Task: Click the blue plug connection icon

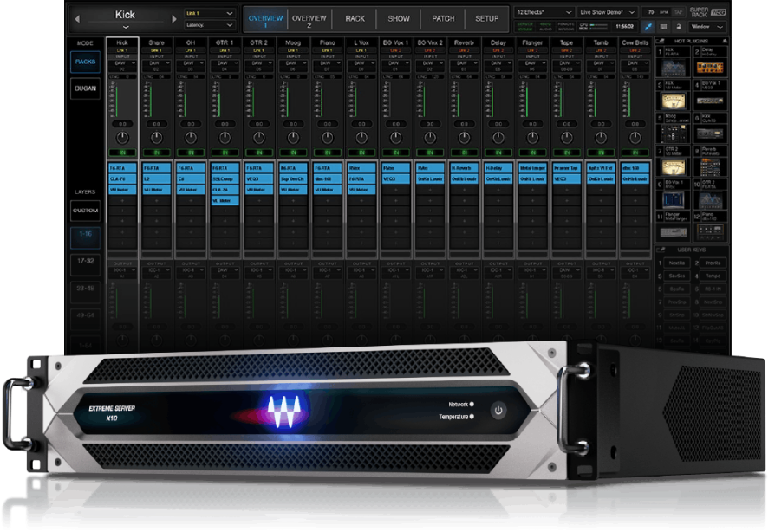Action: (x=648, y=27)
